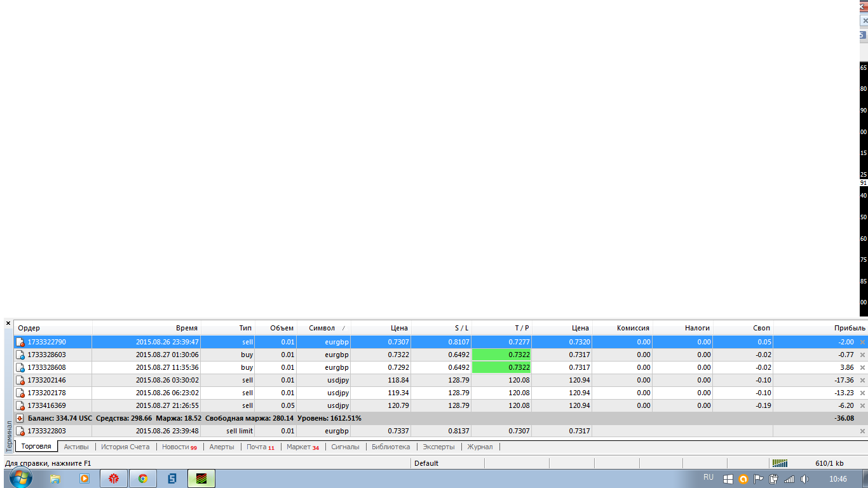Screen dimensions: 868x488
Task: Click the network signal tray icon
Action: coord(790,479)
